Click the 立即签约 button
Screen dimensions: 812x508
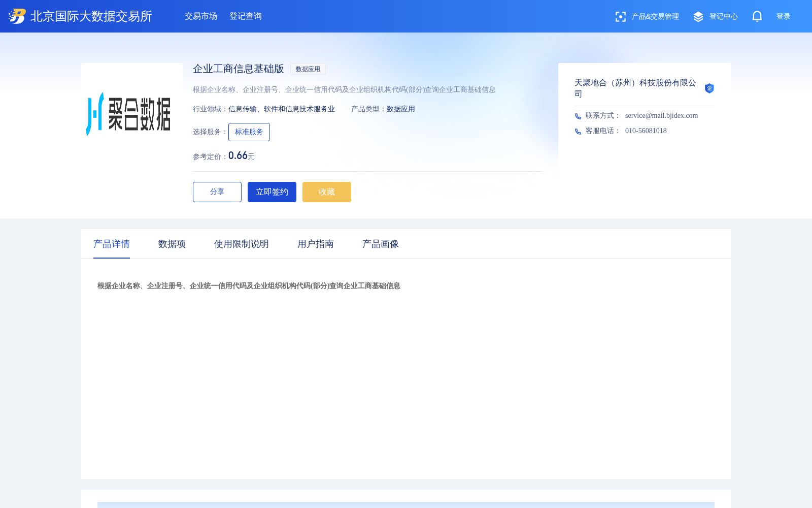coord(272,192)
